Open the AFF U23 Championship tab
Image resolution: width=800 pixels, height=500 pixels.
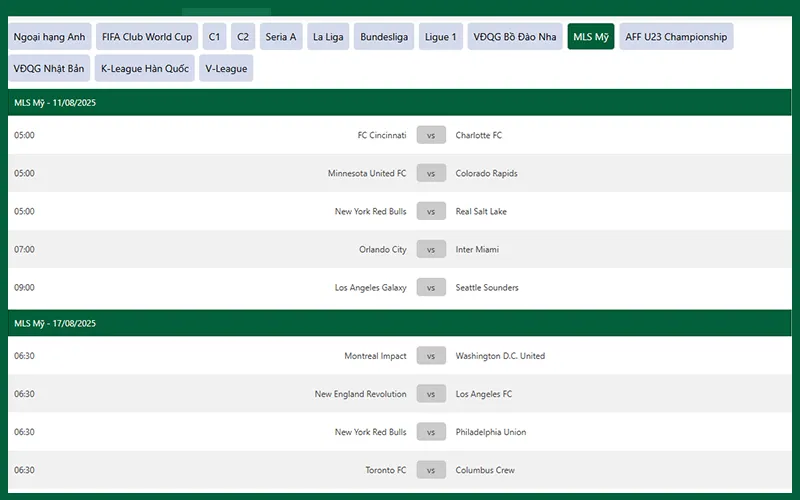coord(676,37)
